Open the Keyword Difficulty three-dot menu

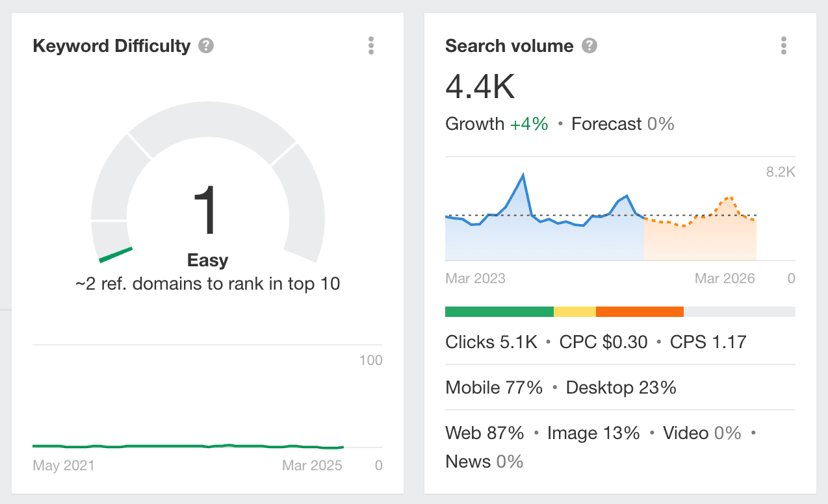[371, 45]
